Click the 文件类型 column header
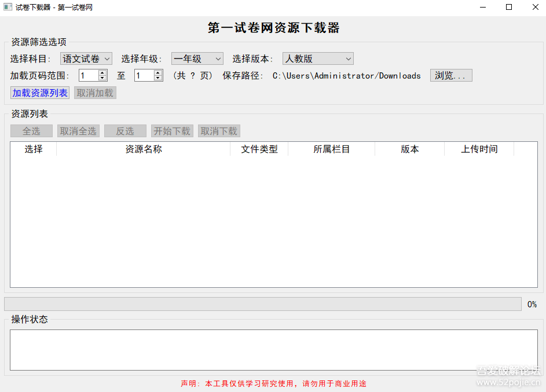The width and height of the screenshot is (546, 392). 259,149
